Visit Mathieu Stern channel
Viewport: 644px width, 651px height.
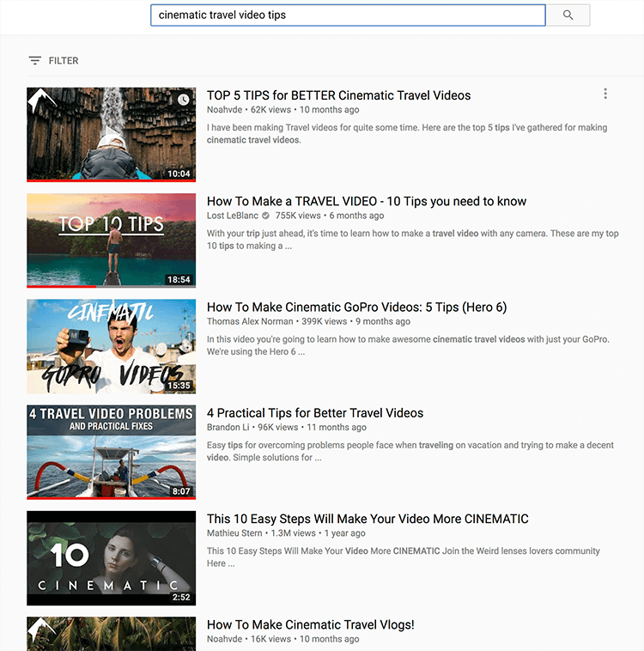pos(234,533)
